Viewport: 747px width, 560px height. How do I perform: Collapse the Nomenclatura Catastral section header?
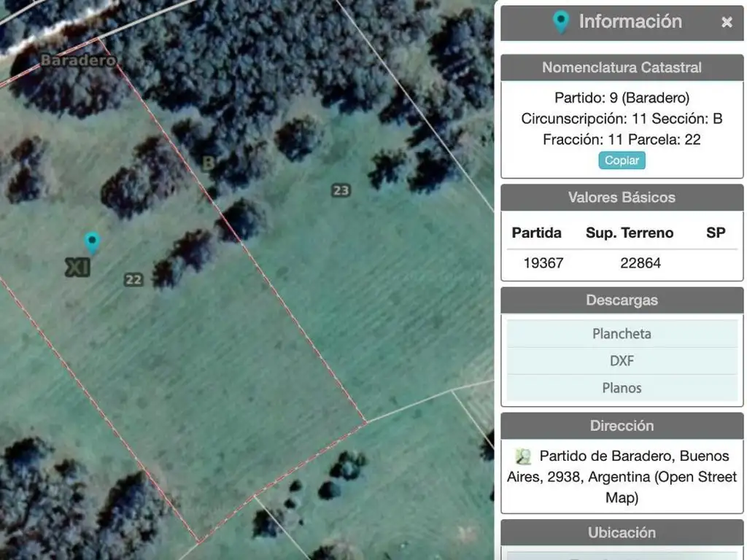pyautogui.click(x=622, y=68)
